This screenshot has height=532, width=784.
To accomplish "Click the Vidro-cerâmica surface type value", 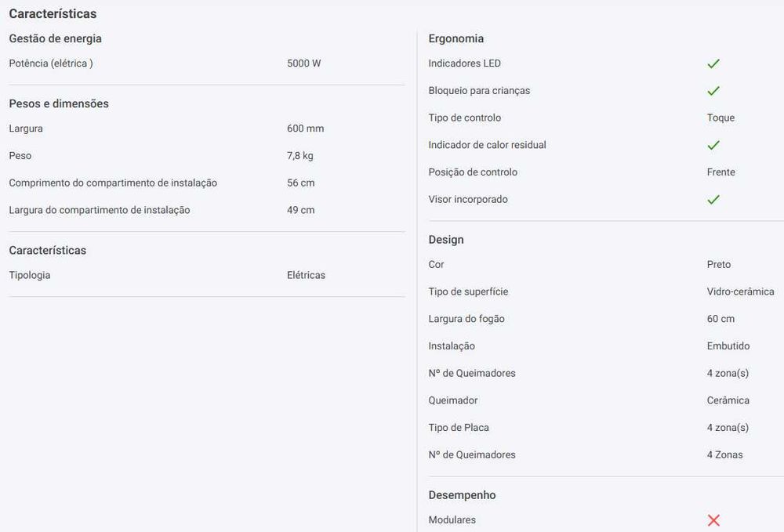I will tap(740, 291).
